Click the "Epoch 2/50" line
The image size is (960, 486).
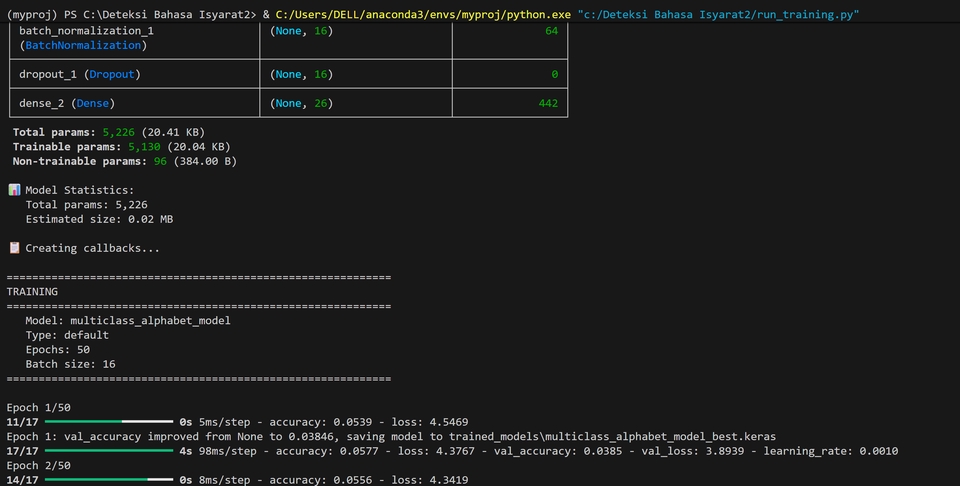(39, 466)
